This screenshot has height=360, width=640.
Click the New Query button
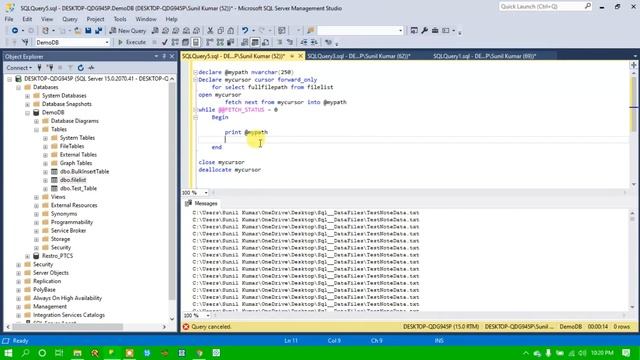tap(128, 31)
